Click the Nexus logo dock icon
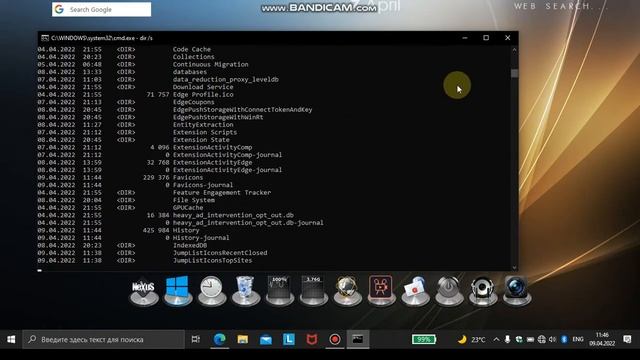The height and width of the screenshot is (360, 640). pyautogui.click(x=144, y=291)
